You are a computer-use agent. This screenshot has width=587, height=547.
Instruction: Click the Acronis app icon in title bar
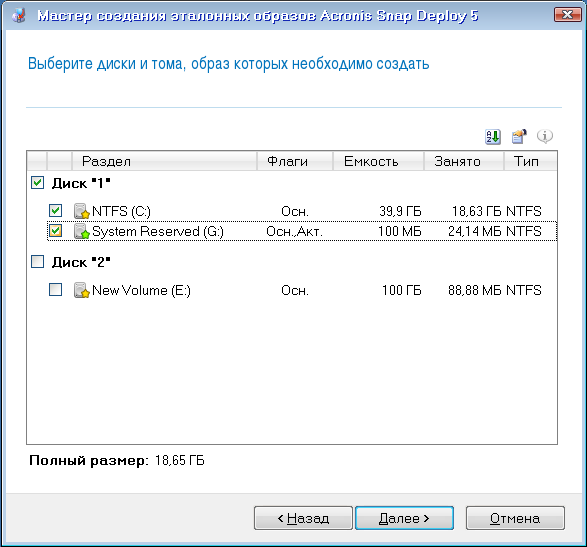tap(18, 15)
